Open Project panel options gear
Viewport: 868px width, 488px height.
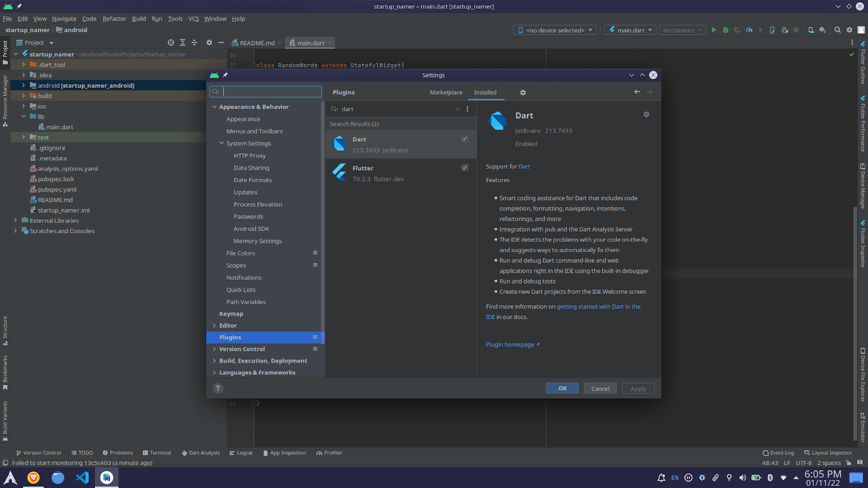click(209, 42)
